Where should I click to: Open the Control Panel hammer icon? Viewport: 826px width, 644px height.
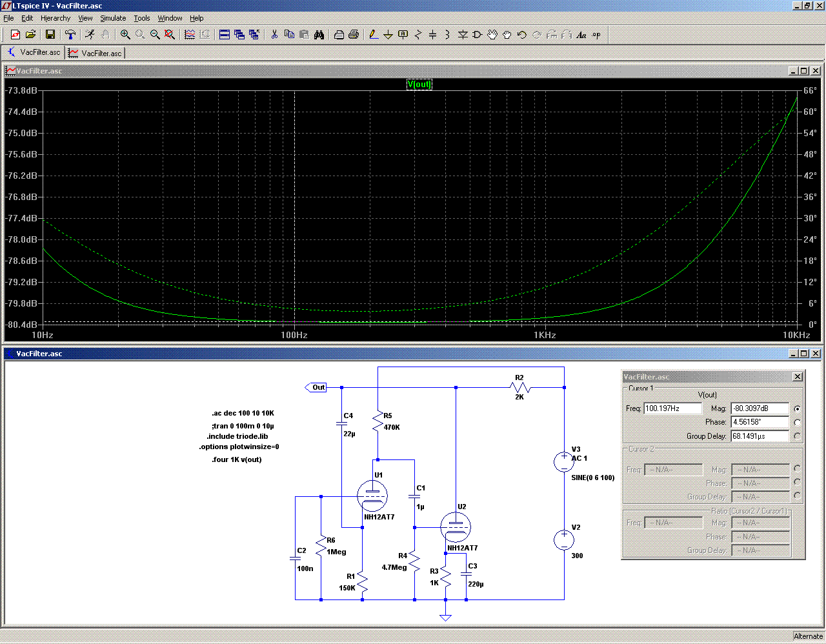(x=70, y=35)
